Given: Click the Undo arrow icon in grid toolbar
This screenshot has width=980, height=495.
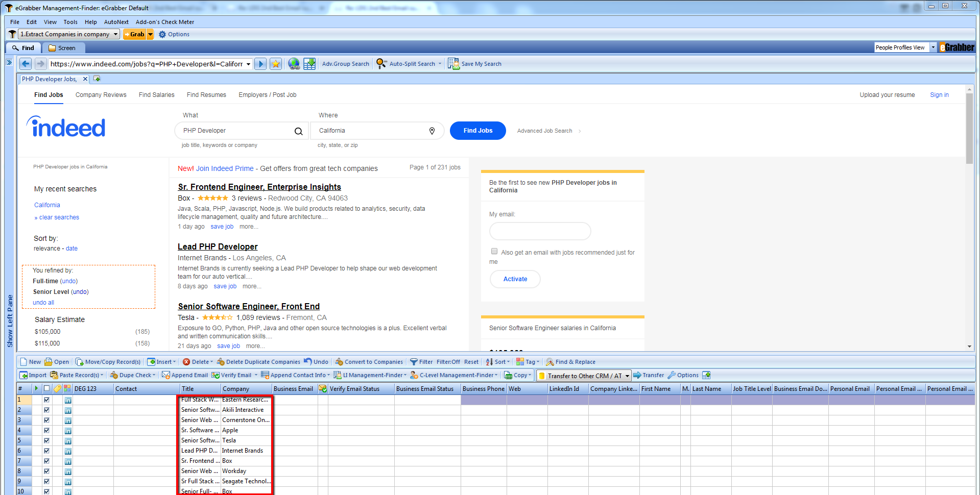Looking at the screenshot, I should coord(308,361).
